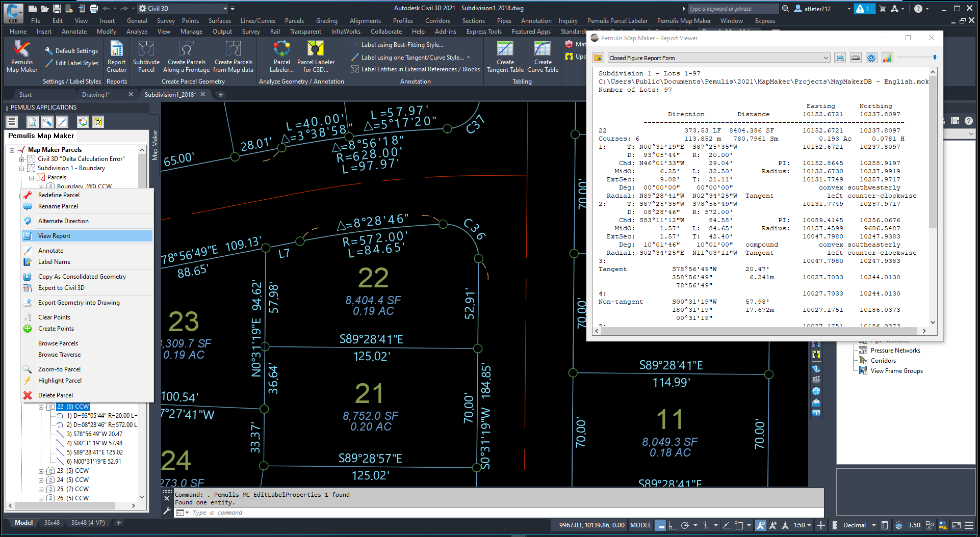The height and width of the screenshot is (537, 980).
Task: Click the bar chart icon in Report Viewer
Action: (887, 58)
